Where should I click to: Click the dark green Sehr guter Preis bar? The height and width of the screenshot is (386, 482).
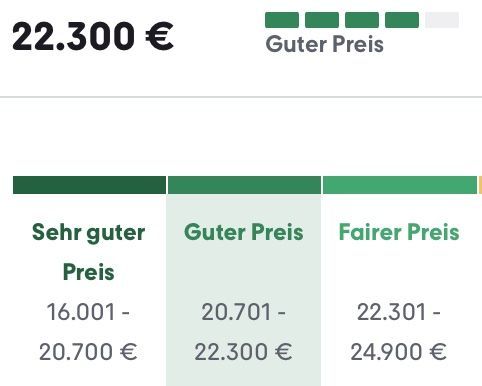click(89, 185)
